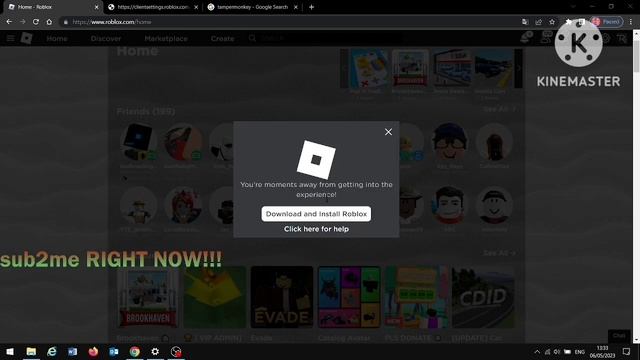Close the Home - Roblox tab
Image resolution: width=640 pixels, height=360 pixels.
[96, 7]
